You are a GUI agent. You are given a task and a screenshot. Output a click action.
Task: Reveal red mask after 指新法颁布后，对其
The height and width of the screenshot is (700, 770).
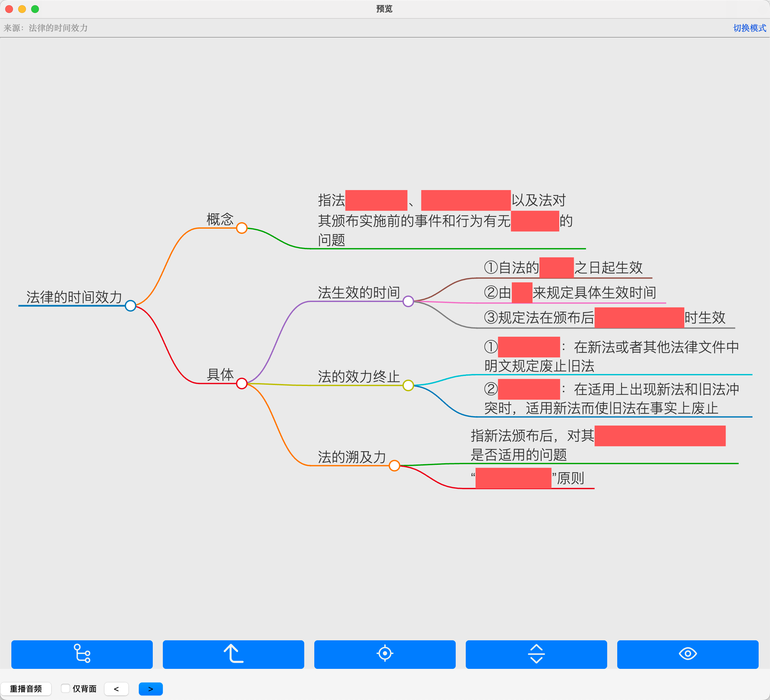(x=660, y=436)
